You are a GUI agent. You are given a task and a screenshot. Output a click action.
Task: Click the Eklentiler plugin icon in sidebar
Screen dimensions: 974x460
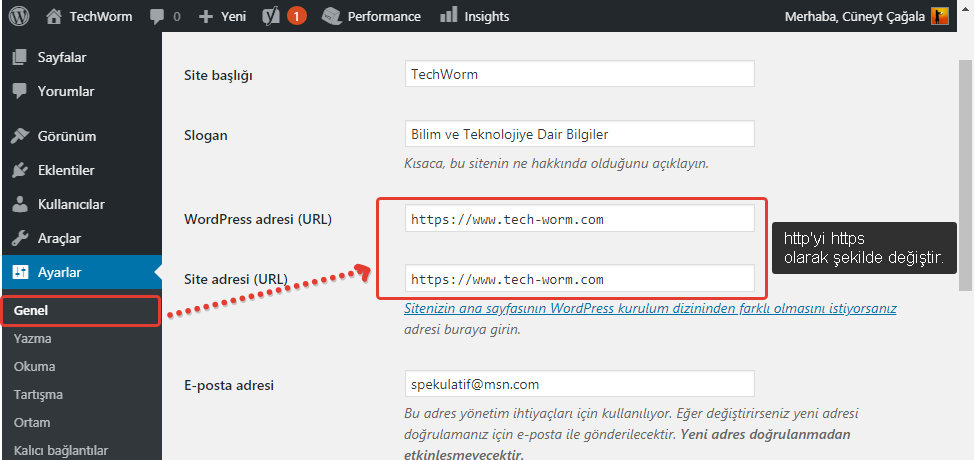click(x=20, y=170)
